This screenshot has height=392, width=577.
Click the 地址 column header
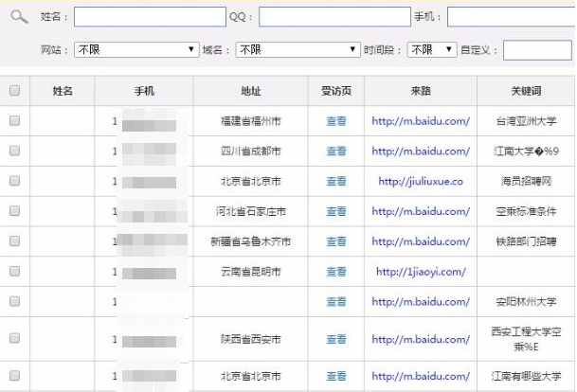point(251,91)
